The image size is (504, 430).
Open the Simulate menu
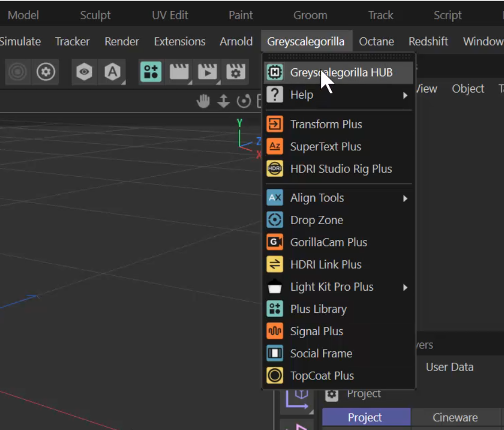20,41
